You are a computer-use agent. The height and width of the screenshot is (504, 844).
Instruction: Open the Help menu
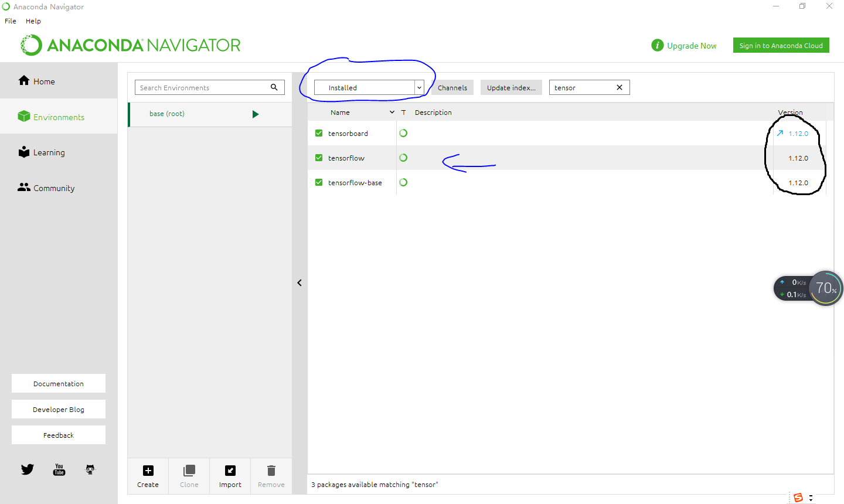click(33, 21)
